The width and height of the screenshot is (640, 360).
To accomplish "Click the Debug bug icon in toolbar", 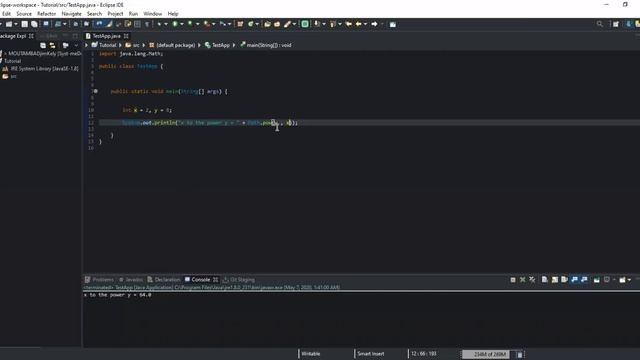I will (159, 24).
